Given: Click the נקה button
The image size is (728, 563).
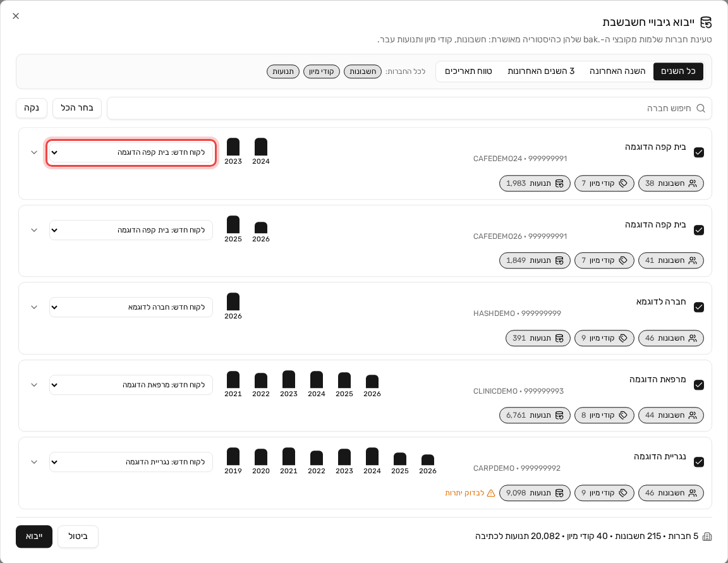Looking at the screenshot, I should click(x=32, y=108).
